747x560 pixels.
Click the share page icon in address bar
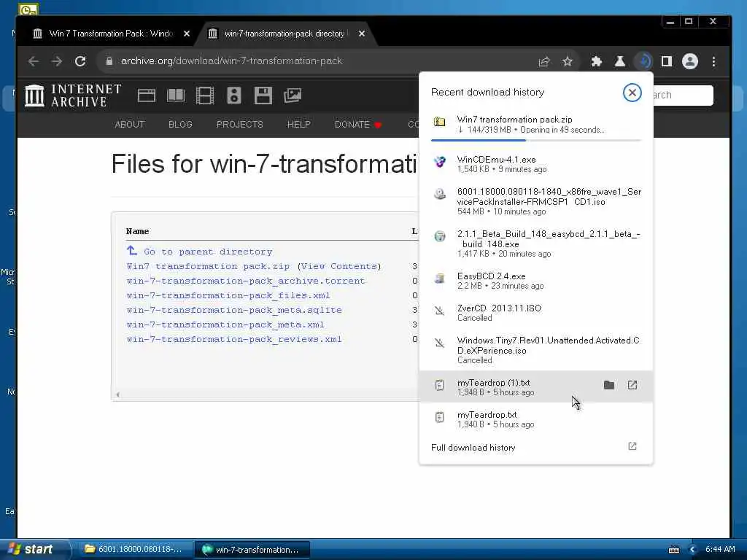coord(544,61)
